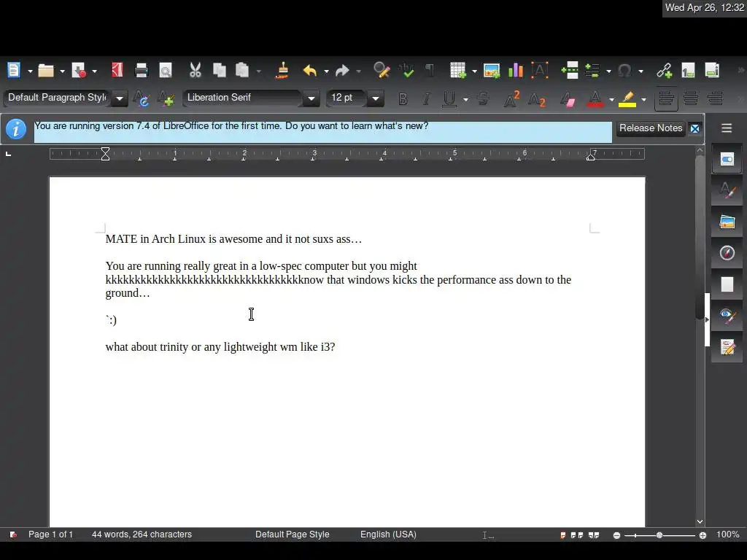Toggle superscript formatting

511,98
